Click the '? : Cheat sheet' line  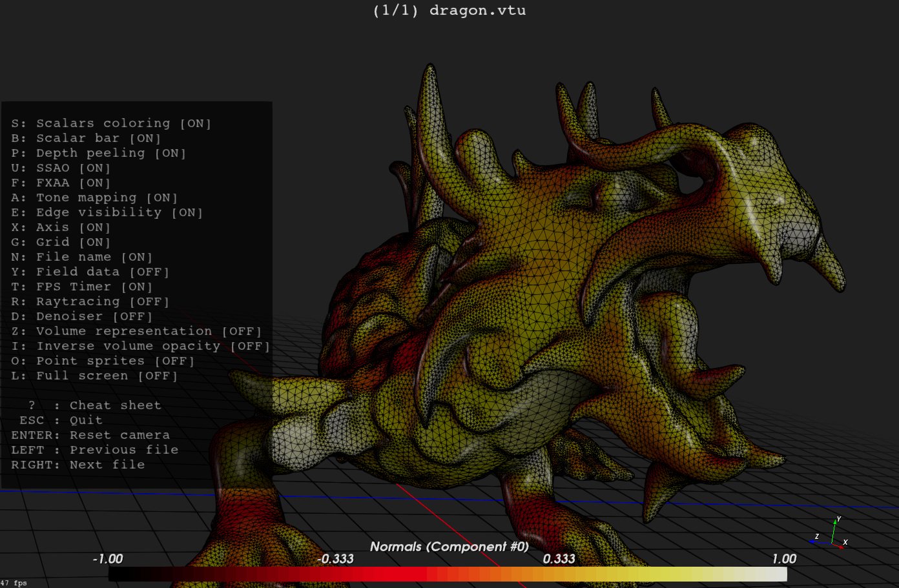point(94,405)
